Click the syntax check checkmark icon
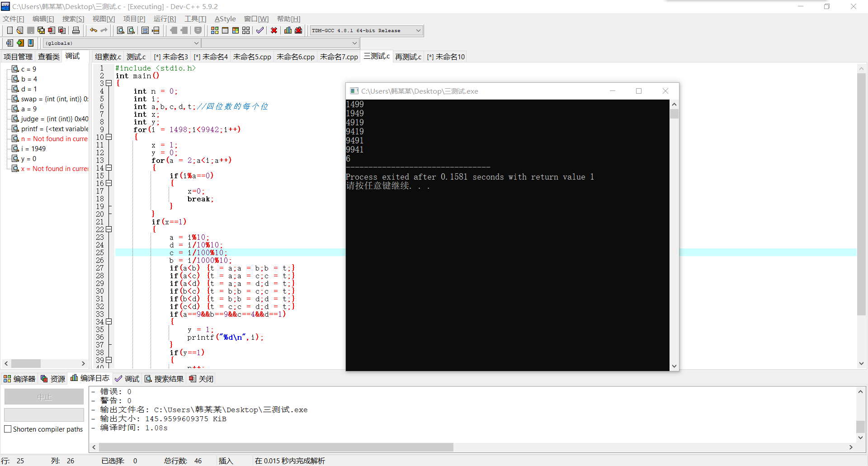This screenshot has height=466, width=868. coord(260,30)
